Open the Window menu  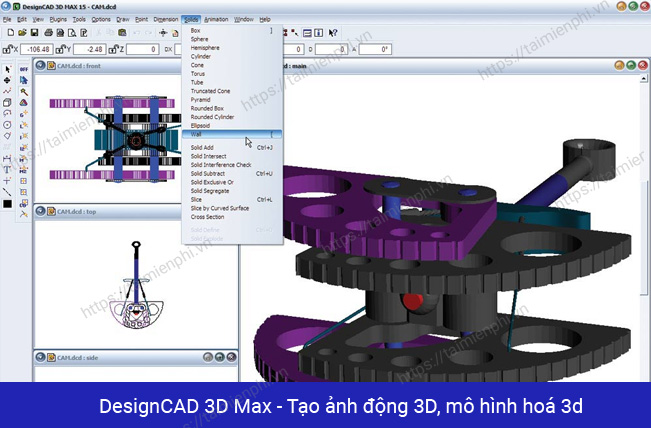click(243, 20)
